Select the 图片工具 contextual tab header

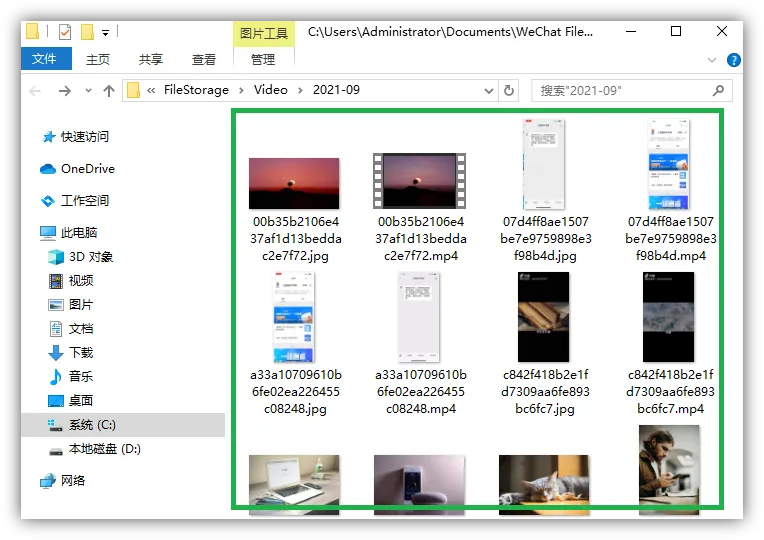click(x=264, y=33)
